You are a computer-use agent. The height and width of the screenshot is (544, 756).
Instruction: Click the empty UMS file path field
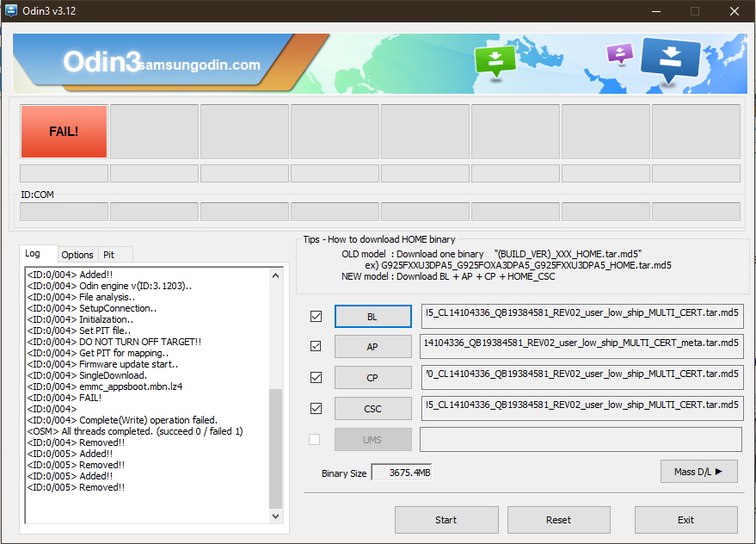[581, 439]
